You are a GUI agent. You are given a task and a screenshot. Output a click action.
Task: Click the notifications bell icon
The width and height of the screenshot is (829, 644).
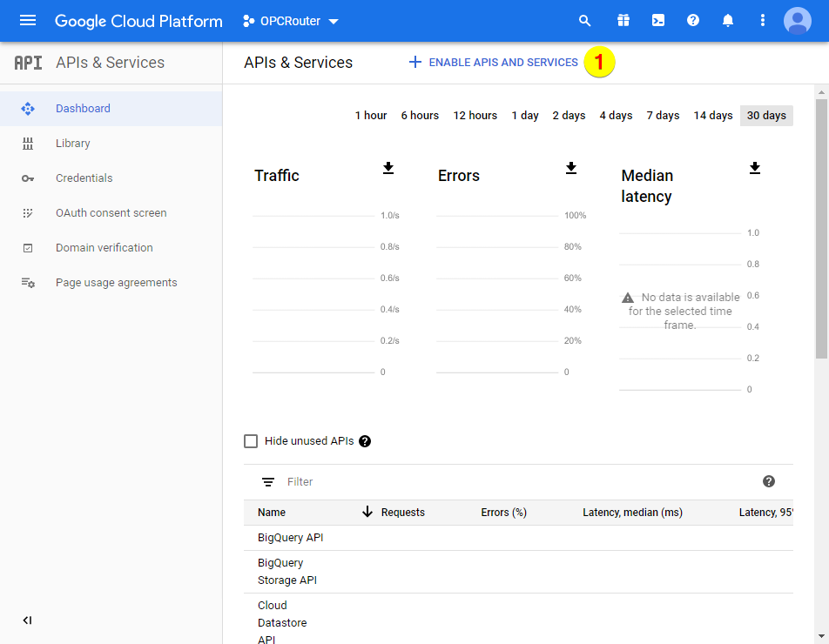point(727,19)
